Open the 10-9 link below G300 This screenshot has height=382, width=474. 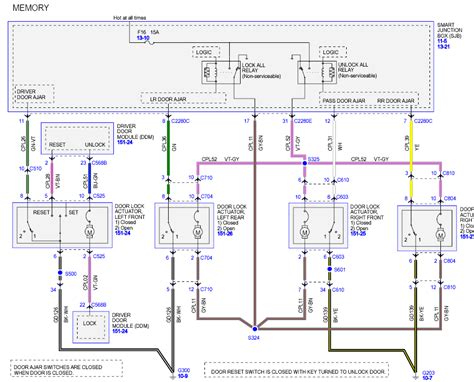click(x=183, y=376)
